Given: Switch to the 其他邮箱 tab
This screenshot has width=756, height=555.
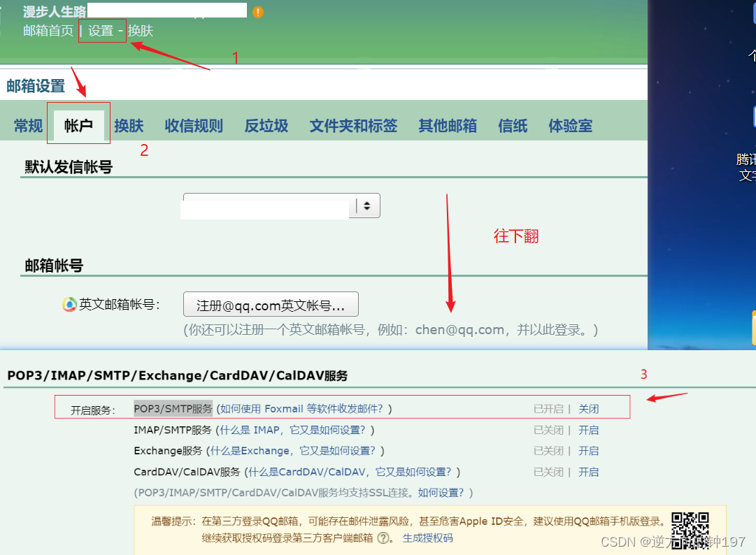Looking at the screenshot, I should 448,126.
